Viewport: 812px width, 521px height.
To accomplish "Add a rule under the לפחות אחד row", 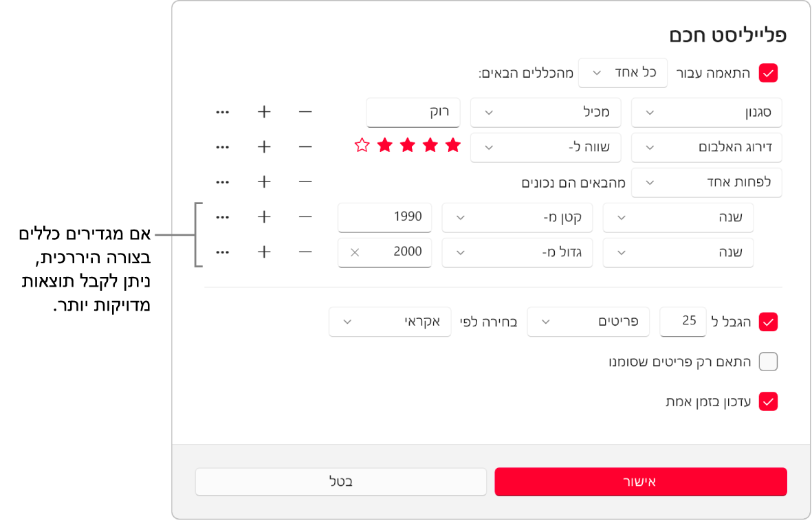I will pos(263,181).
